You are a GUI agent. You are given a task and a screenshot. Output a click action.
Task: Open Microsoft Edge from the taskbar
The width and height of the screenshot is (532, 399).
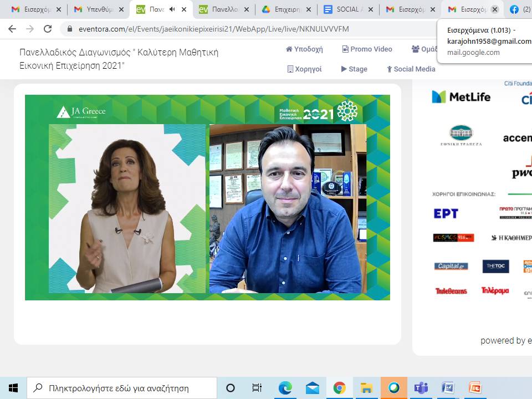285,388
